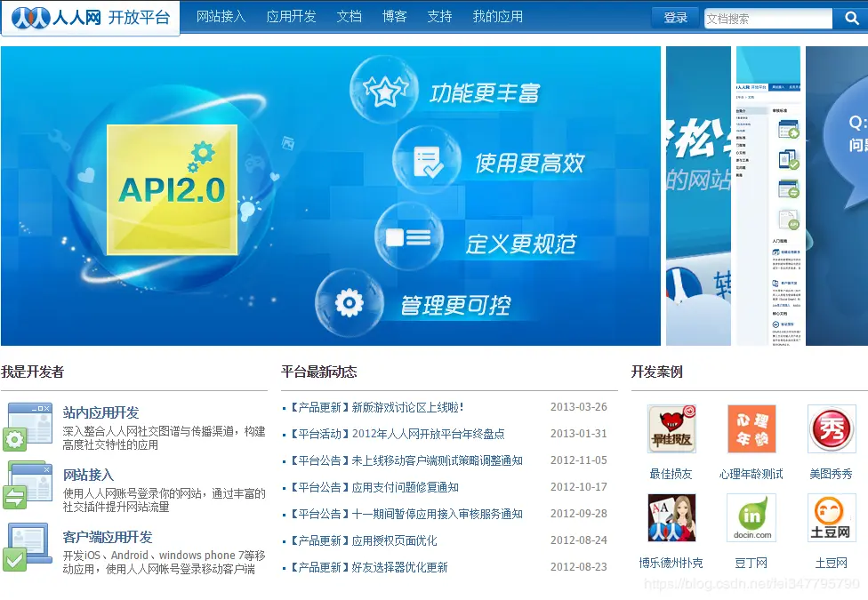Image resolution: width=868 pixels, height=600 pixels.
Task: Click the 开发案例 section heading
Action: tap(656, 372)
